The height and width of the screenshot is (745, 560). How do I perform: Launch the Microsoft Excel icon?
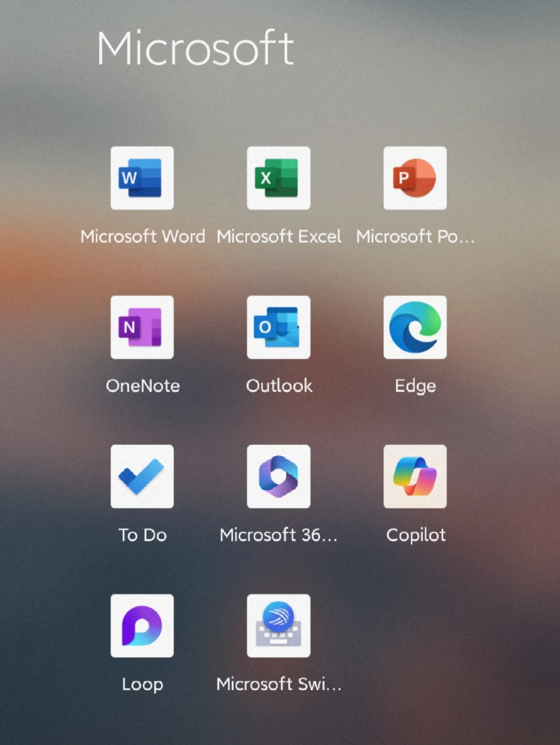(x=278, y=178)
